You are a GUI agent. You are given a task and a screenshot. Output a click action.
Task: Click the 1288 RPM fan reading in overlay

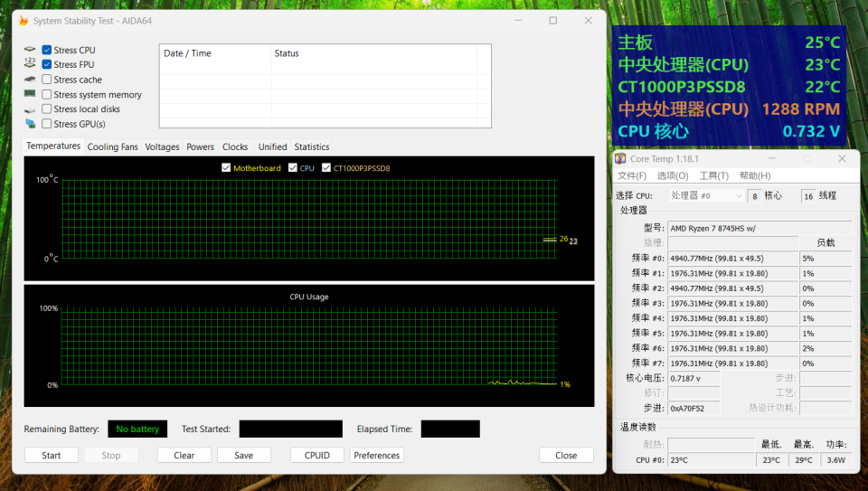[801, 109]
